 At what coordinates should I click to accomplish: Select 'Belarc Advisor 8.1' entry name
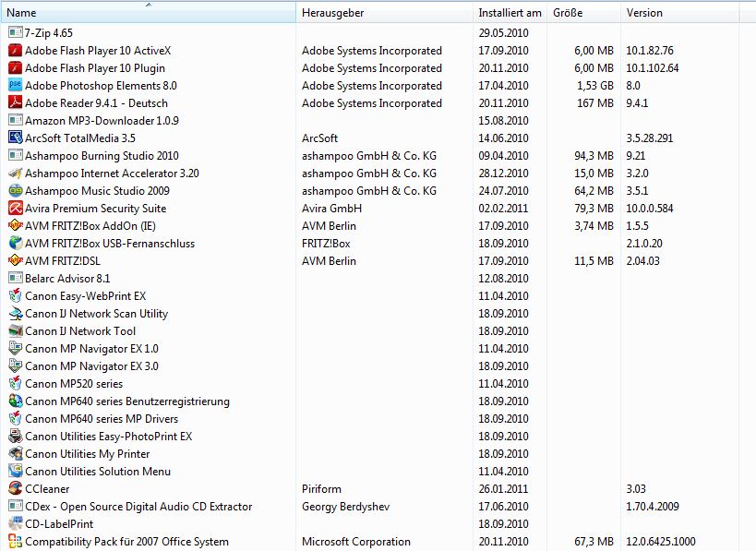point(67,278)
